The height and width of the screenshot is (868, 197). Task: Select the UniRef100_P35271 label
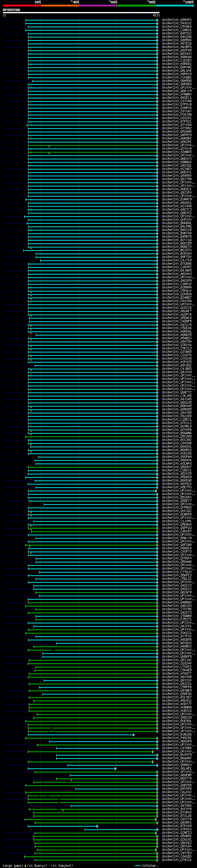pos(176,619)
